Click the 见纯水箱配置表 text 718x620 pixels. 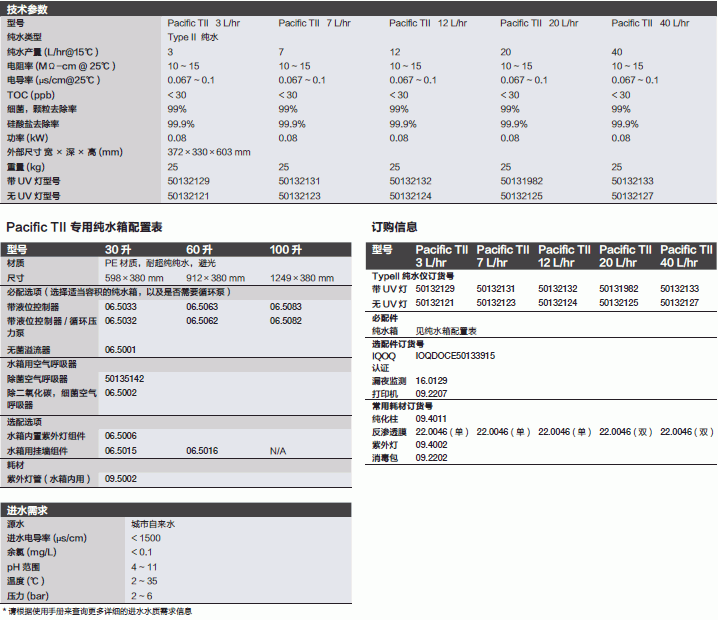click(x=446, y=331)
